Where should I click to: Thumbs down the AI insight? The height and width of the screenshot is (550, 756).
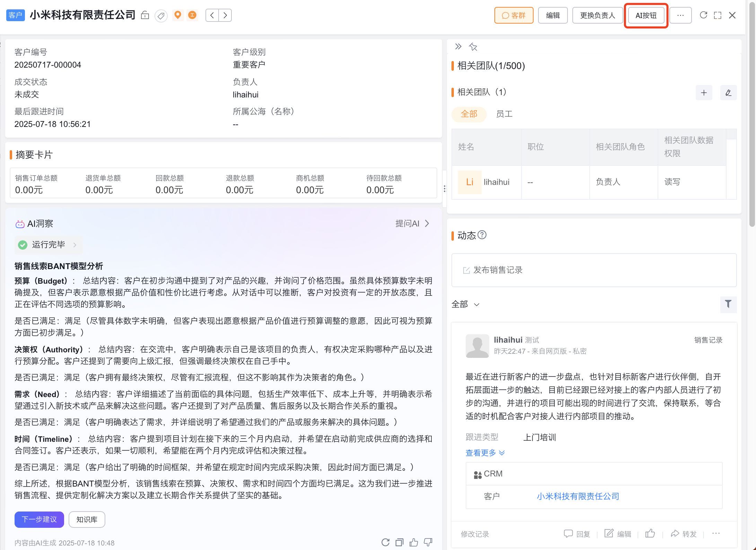428,542
